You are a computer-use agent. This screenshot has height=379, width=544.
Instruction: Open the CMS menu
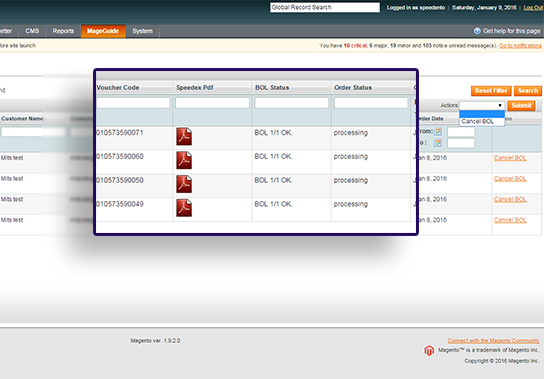tap(32, 31)
